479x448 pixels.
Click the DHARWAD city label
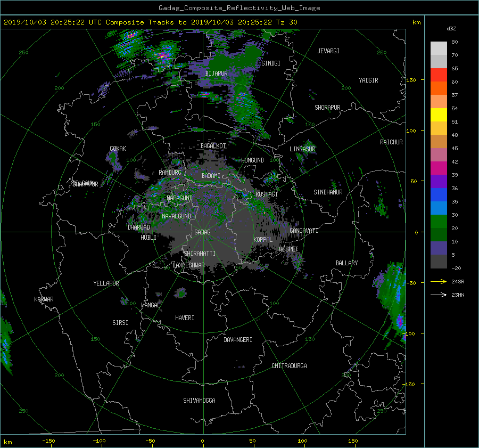click(x=139, y=227)
